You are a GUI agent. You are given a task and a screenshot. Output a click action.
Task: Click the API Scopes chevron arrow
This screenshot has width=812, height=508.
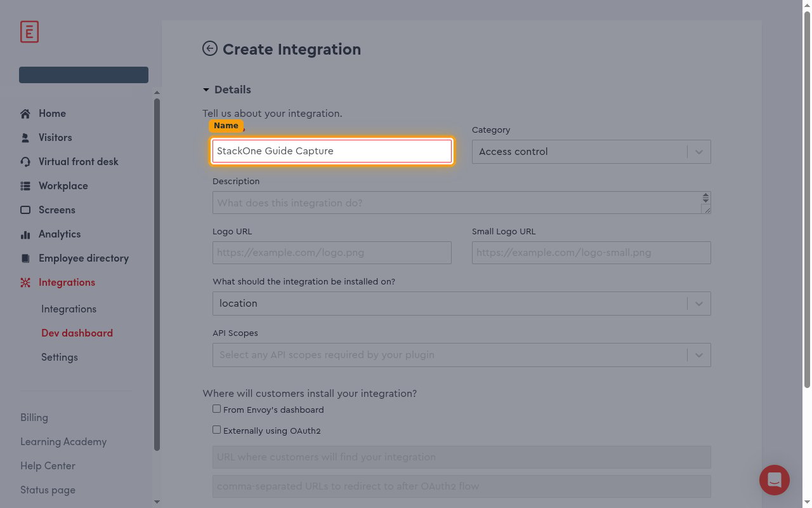(699, 355)
